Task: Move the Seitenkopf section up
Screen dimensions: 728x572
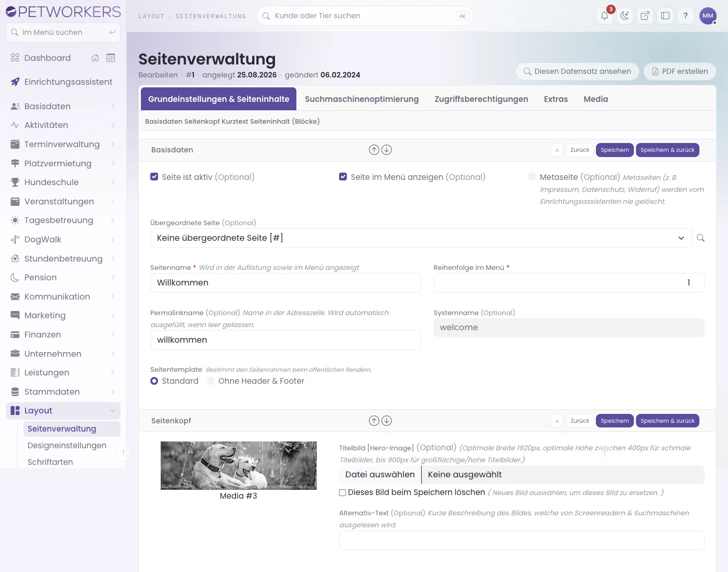Action: tap(374, 421)
